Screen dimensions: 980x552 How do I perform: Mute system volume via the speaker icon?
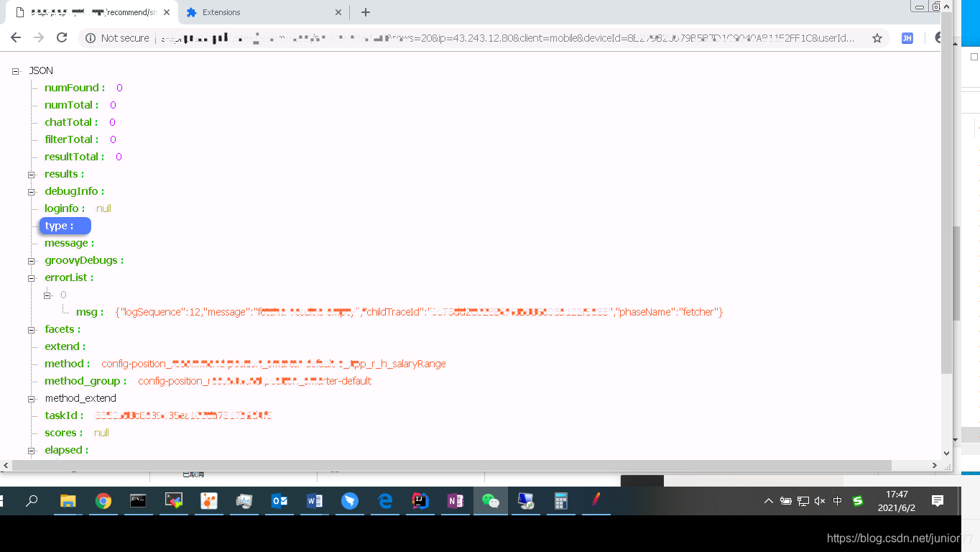820,501
